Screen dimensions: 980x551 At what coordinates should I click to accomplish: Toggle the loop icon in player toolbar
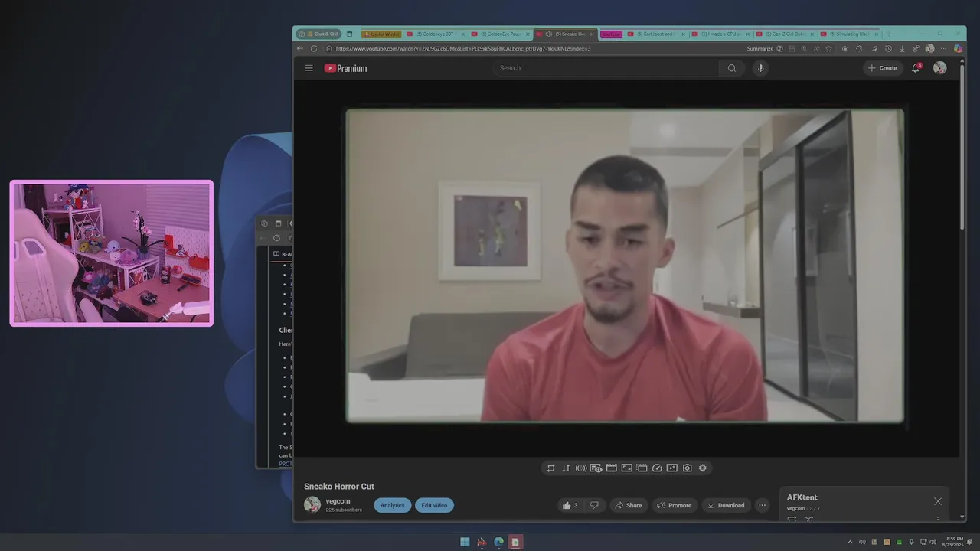pyautogui.click(x=550, y=468)
